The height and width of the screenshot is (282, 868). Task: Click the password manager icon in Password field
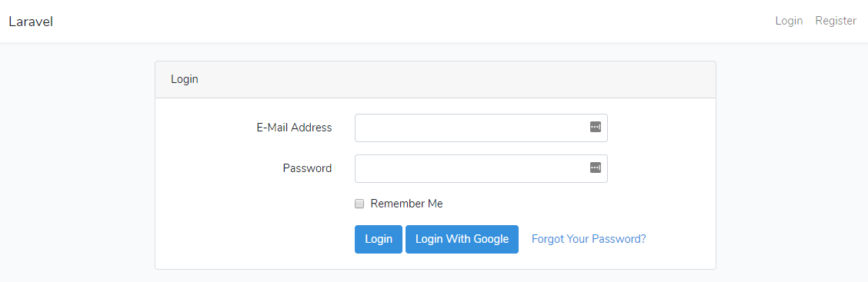[595, 168]
